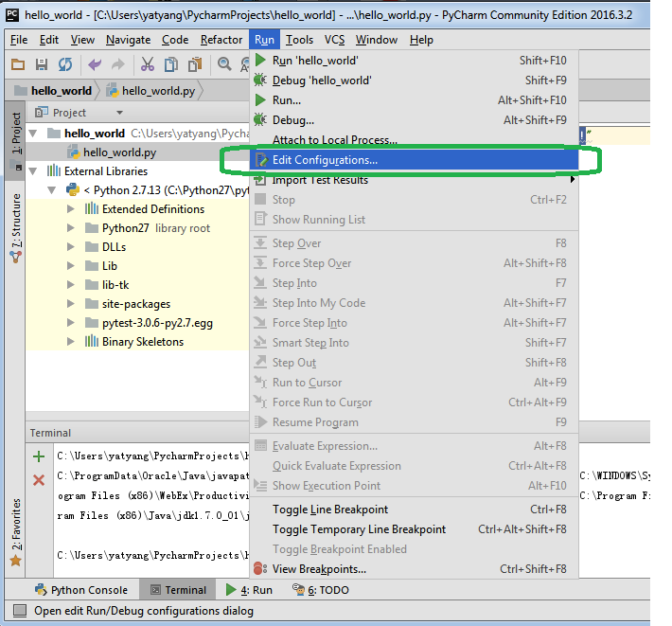Image resolution: width=672 pixels, height=626 pixels.
Task: Select Run 'hello_world' menu entry
Action: (x=414, y=61)
